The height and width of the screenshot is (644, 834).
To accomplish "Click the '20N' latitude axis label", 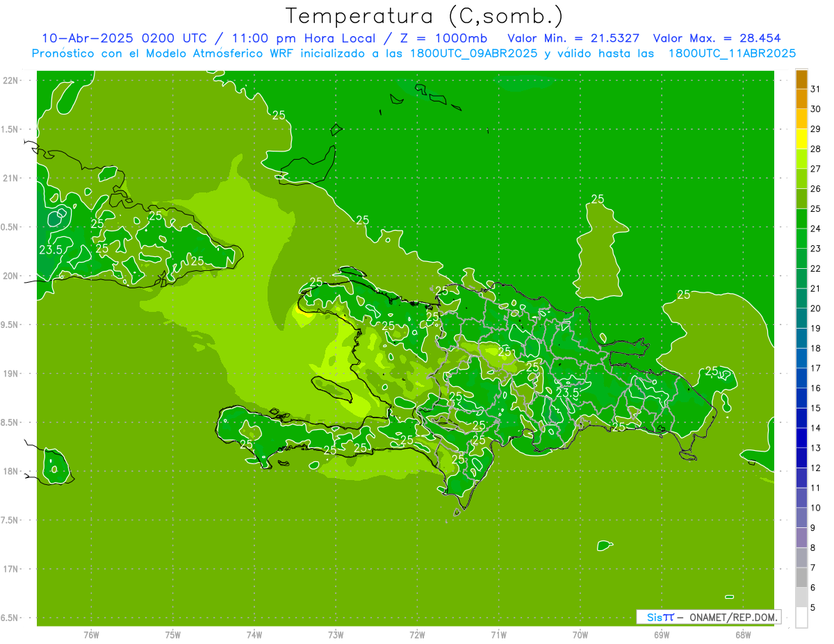I will click(x=10, y=276).
